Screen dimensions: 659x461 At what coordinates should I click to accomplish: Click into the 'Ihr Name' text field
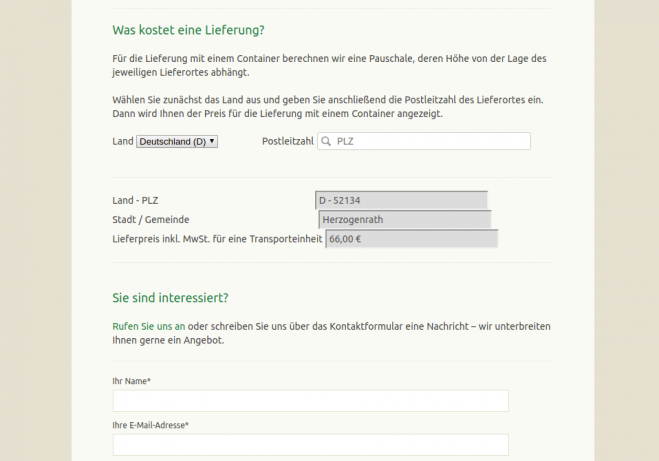pos(310,401)
